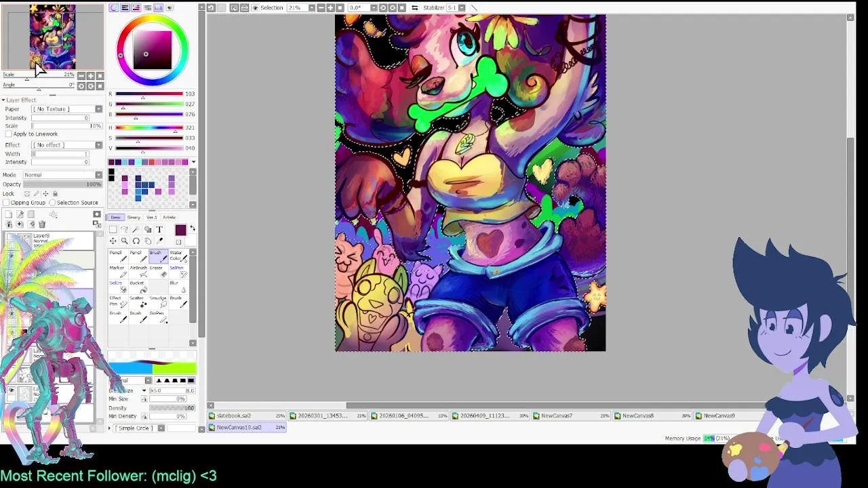Swap foreground and background colors
868x488 pixels.
coord(193,228)
